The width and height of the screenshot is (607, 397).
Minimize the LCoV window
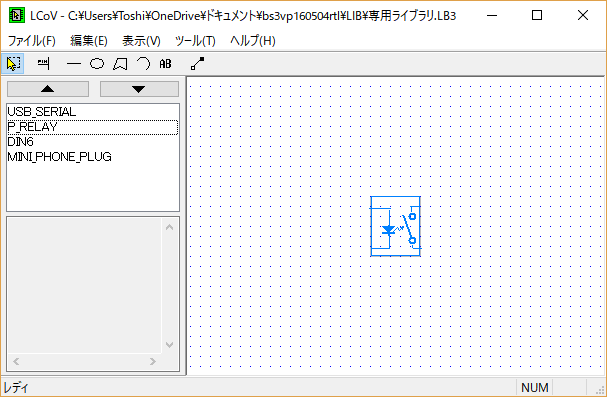coord(492,15)
